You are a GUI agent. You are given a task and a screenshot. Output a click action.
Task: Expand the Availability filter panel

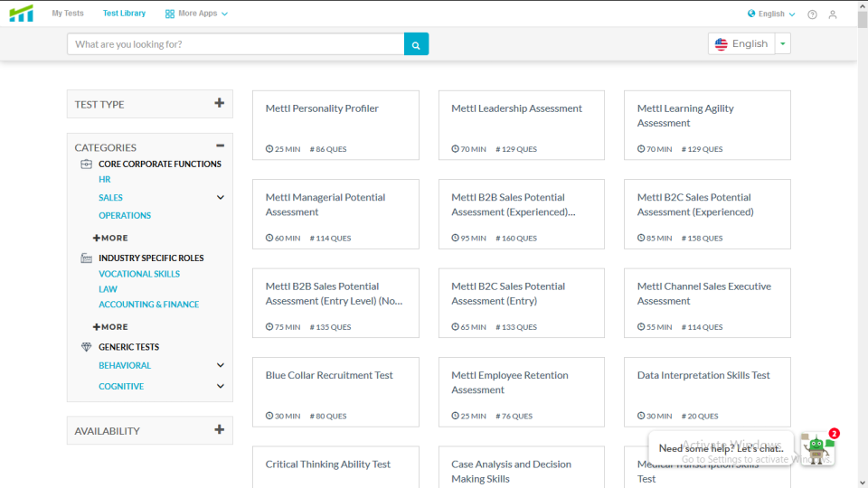[219, 431]
